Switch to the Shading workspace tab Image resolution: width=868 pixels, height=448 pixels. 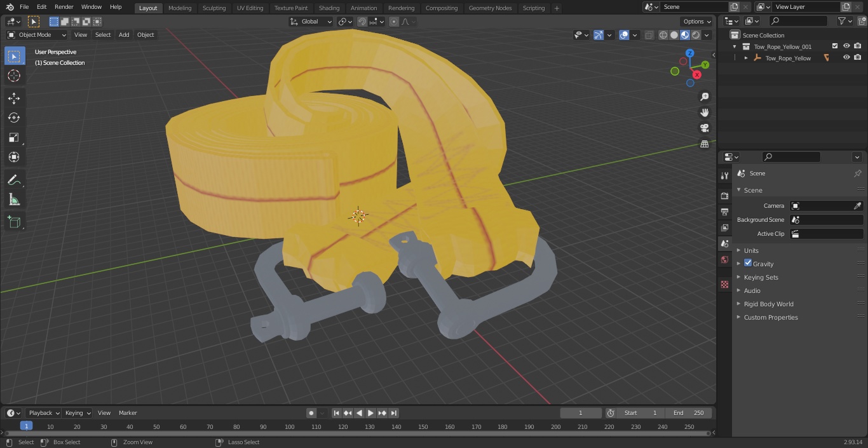[x=329, y=8]
